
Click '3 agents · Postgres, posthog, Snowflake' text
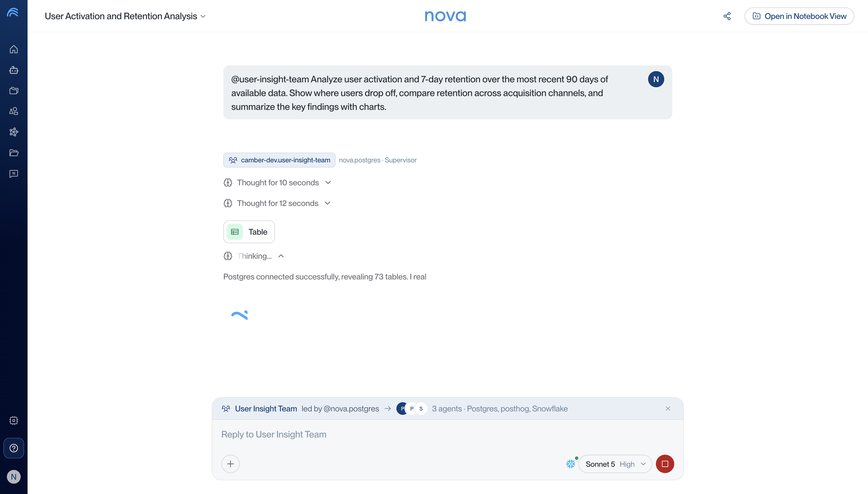pyautogui.click(x=500, y=409)
